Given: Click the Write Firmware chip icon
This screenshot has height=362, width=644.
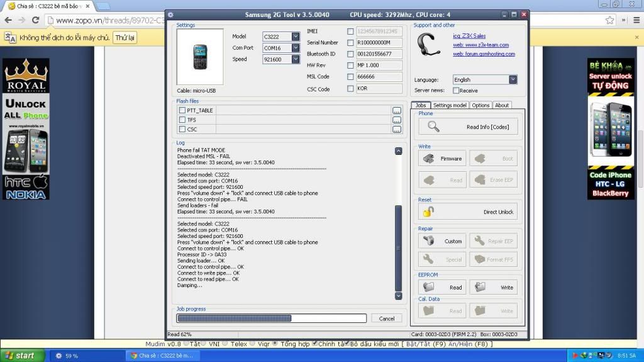Looking at the screenshot, I should click(x=429, y=159).
